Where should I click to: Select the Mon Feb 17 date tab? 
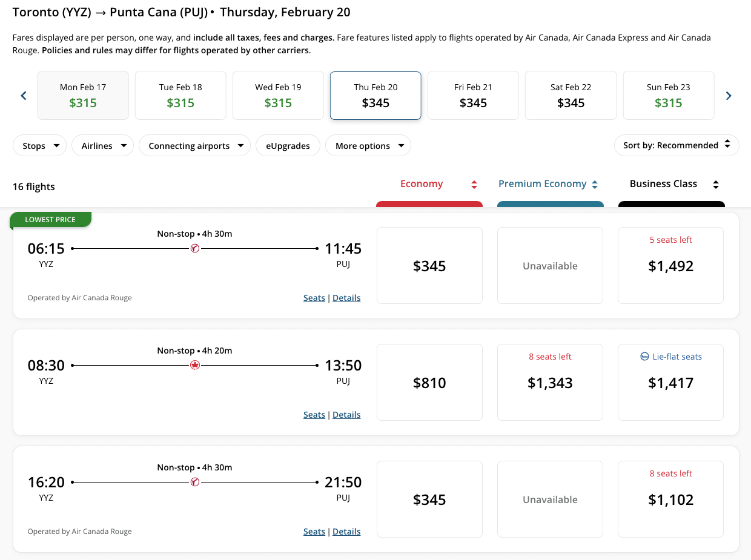83,96
